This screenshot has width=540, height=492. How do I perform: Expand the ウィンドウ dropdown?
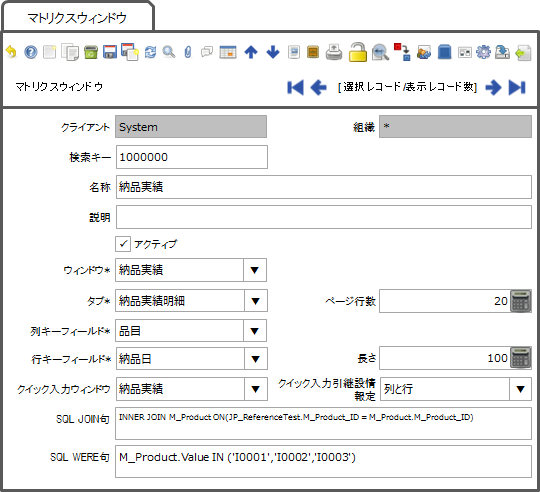(255, 270)
